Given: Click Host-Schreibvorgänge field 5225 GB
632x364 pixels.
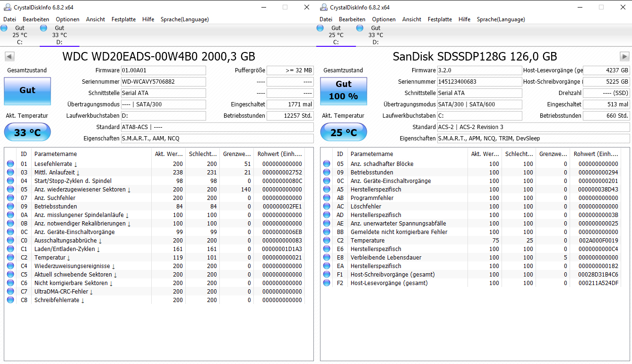Looking at the screenshot, I should pos(606,82).
